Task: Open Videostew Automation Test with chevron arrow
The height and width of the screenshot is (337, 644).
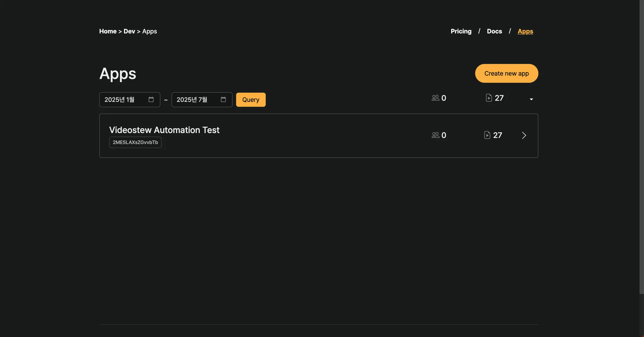Action: 524,135
